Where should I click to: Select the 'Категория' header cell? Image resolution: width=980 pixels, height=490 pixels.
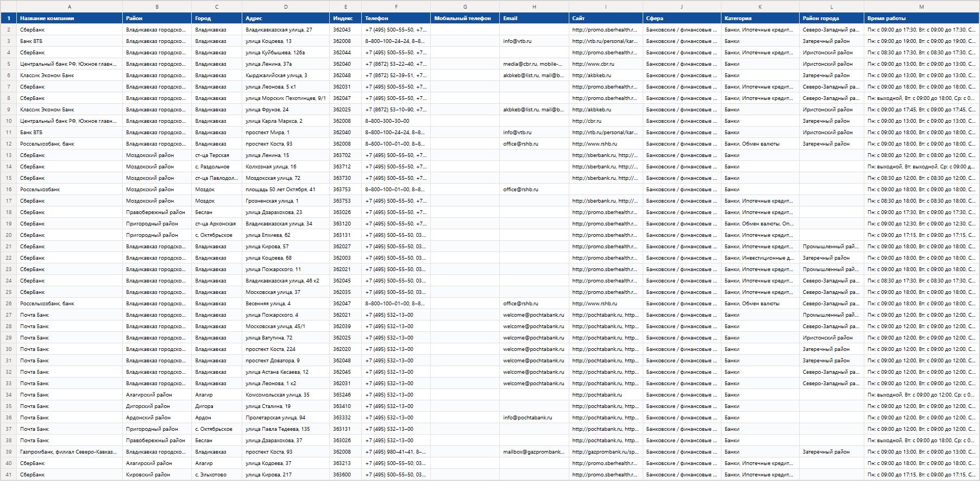click(760, 18)
